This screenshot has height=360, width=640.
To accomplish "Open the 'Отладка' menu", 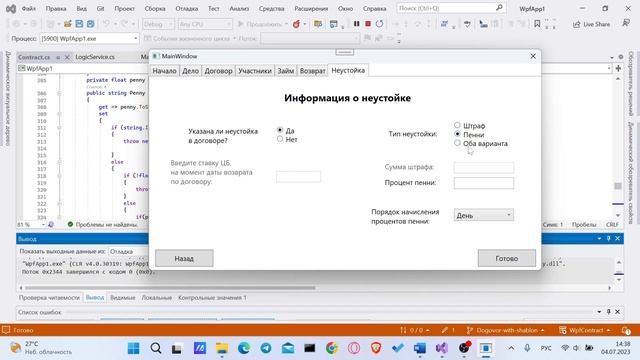I will point(187,8).
